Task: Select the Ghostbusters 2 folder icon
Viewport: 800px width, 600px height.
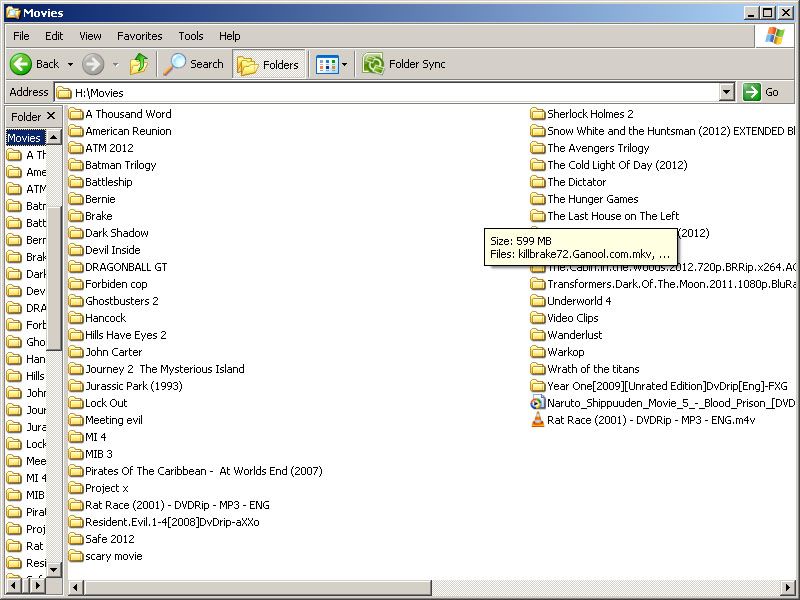Action: 76,301
